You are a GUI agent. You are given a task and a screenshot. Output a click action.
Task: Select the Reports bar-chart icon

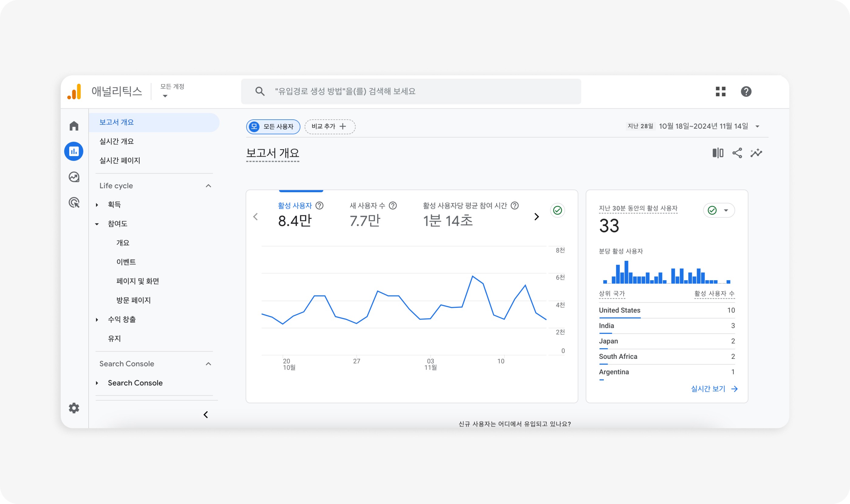(x=74, y=152)
